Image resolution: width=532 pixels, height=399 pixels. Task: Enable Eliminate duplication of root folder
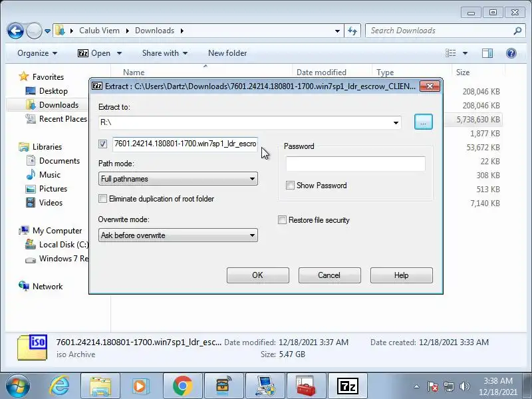(102, 198)
